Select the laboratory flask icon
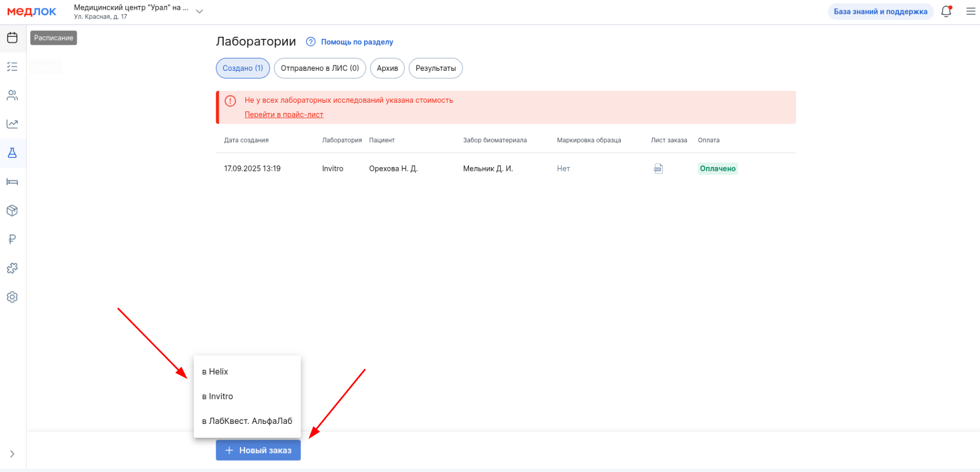980x472 pixels. tap(12, 153)
